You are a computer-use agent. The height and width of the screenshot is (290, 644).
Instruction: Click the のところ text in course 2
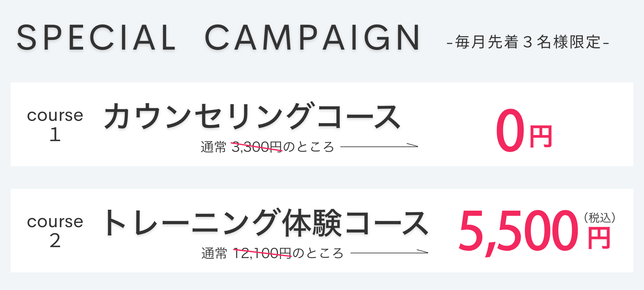pyautogui.click(x=318, y=253)
